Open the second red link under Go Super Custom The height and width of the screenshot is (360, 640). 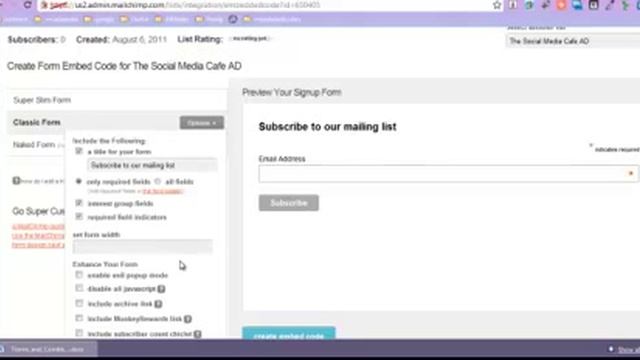[x=38, y=236]
